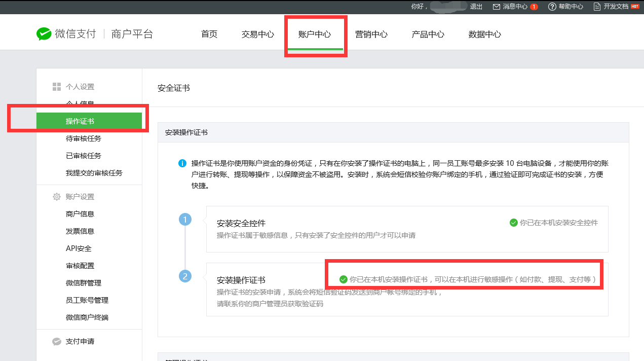Click the message center envelope icon
This screenshot has width=644, height=361.
point(497,7)
